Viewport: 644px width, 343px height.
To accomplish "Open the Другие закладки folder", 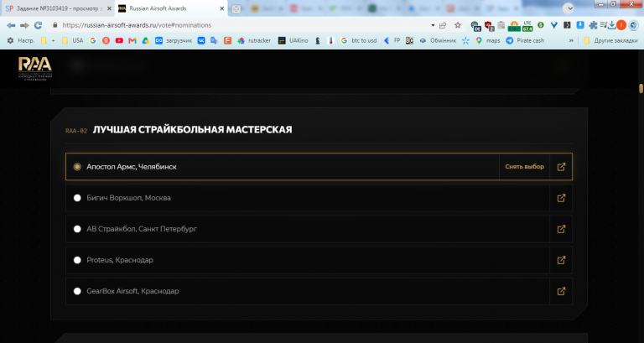I will tap(610, 40).
